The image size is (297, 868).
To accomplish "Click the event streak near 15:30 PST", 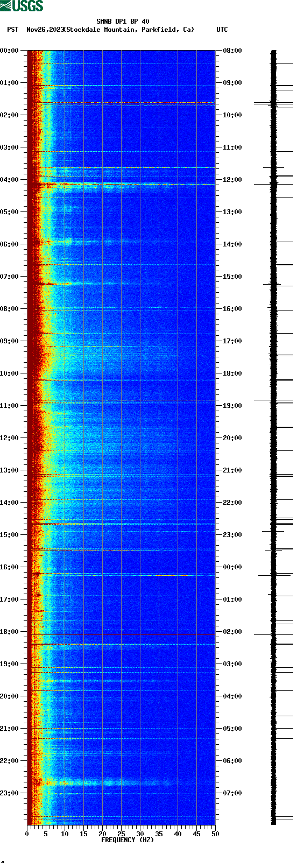I will 121,549.
